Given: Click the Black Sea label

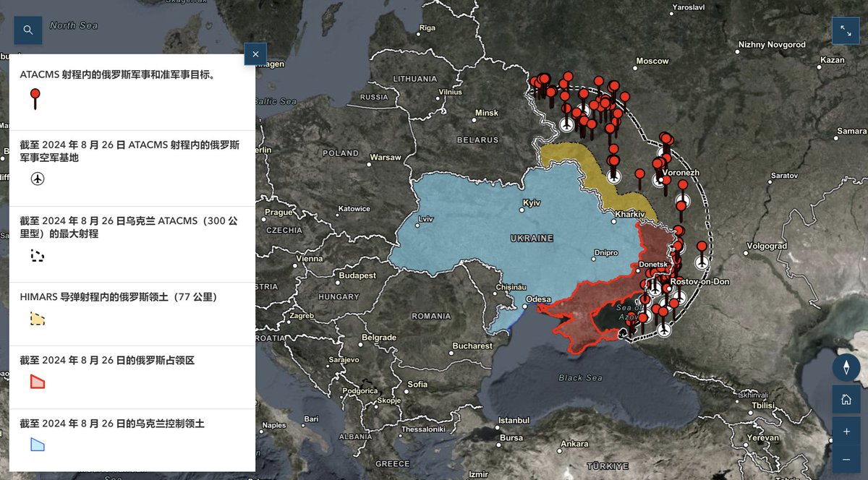Looking at the screenshot, I should click(580, 378).
